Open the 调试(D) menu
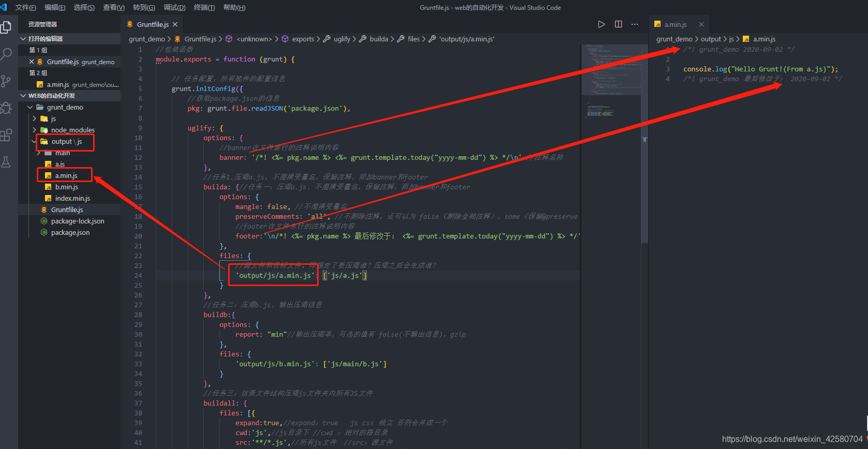The width and height of the screenshot is (868, 449). pos(174,7)
